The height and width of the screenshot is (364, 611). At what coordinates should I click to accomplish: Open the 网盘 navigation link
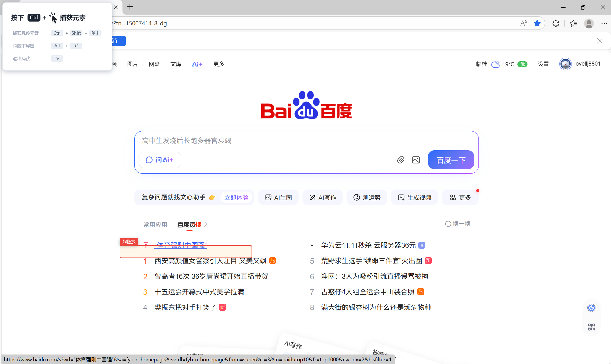pyautogui.click(x=154, y=64)
